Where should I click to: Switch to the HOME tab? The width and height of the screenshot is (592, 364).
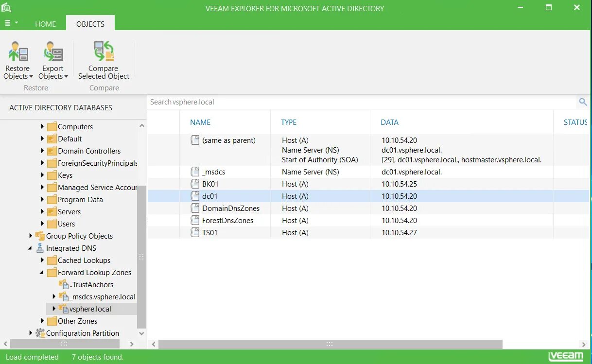click(45, 24)
